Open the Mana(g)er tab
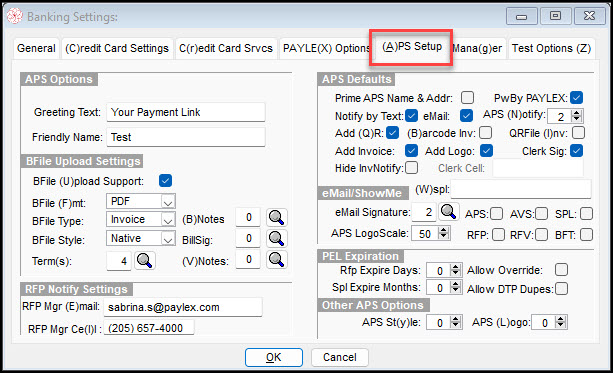This screenshot has height=373, width=613. (477, 48)
